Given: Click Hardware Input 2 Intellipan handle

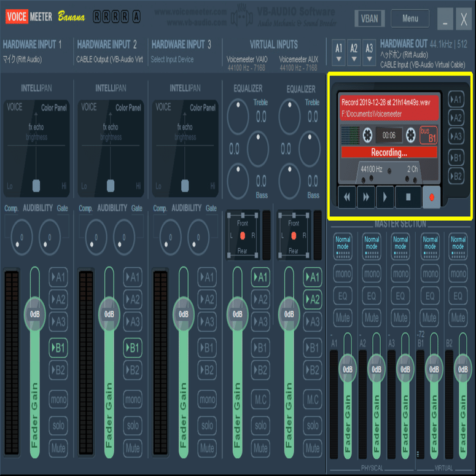Looking at the screenshot, I should tap(111, 185).
